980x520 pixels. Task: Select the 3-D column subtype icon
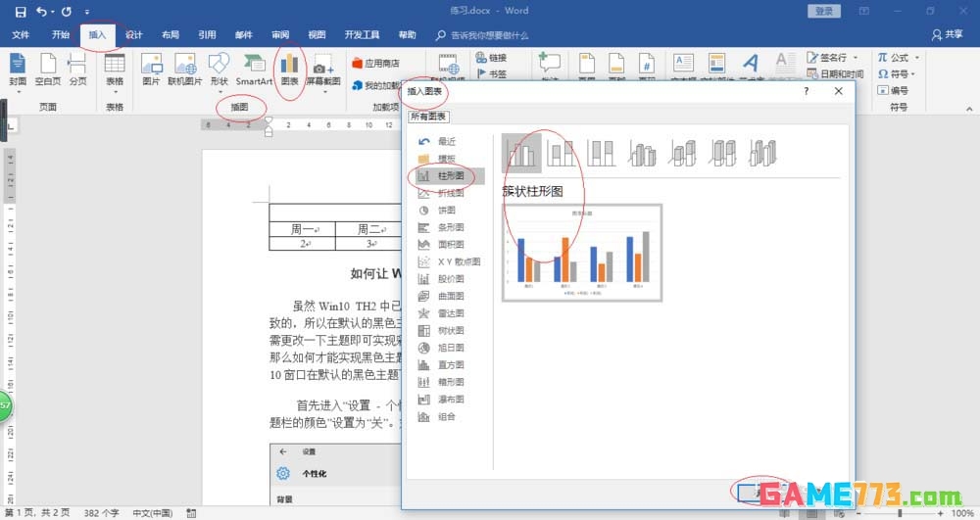(763, 153)
